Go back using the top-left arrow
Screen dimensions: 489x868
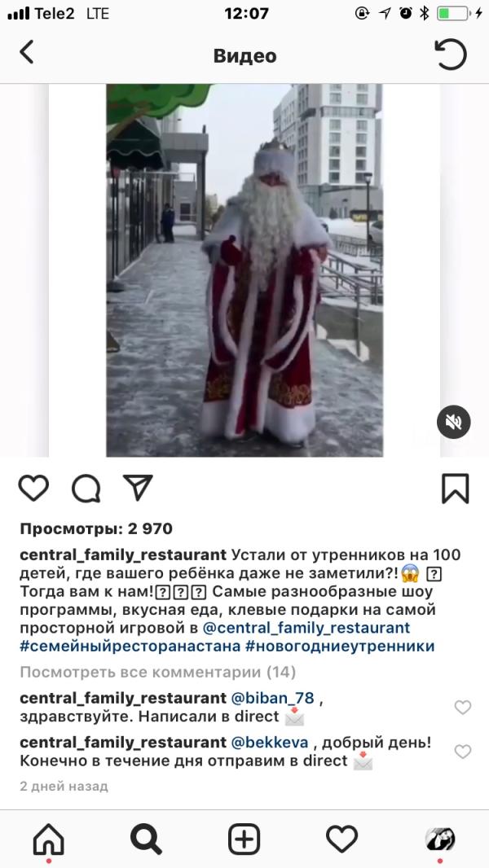click(26, 52)
